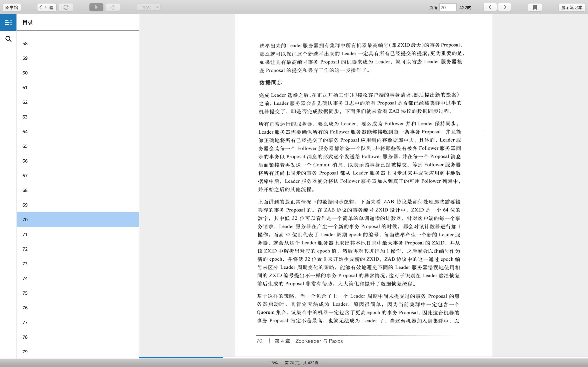Screen dimensions: 588x367
Task: Click the table of contents sidebar icon
Action: click(8, 22)
